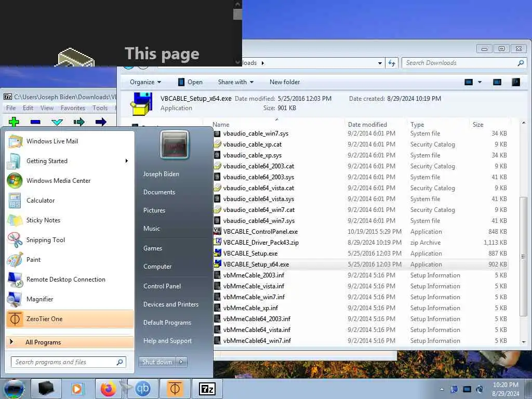The width and height of the screenshot is (532, 399).
Task: Select VBCABLE_Setup.exe file
Action: tap(250, 253)
